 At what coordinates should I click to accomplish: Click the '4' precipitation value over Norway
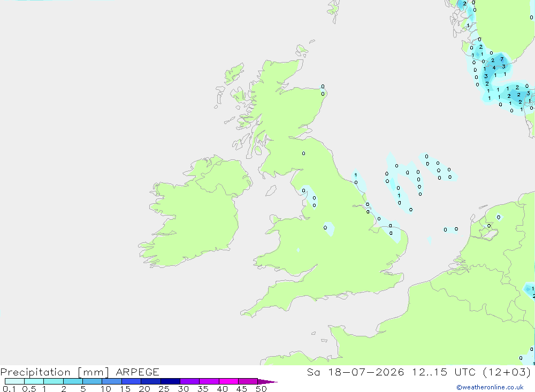(494, 67)
